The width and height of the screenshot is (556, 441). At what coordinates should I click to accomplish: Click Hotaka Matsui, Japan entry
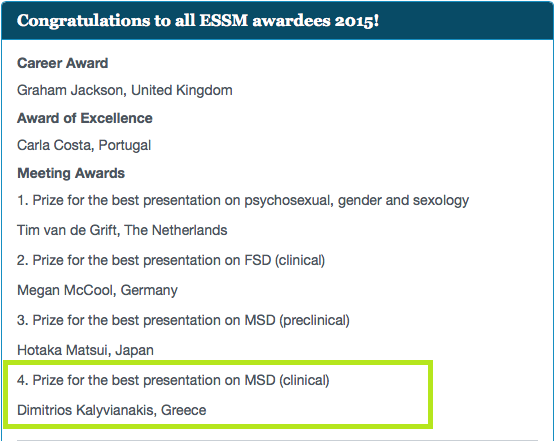click(x=85, y=350)
